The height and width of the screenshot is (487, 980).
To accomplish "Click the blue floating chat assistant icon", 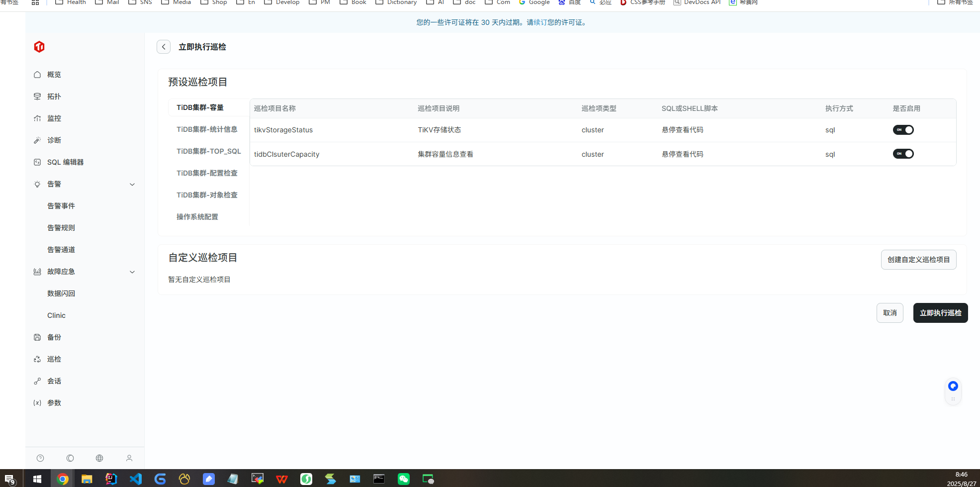I will [x=953, y=386].
